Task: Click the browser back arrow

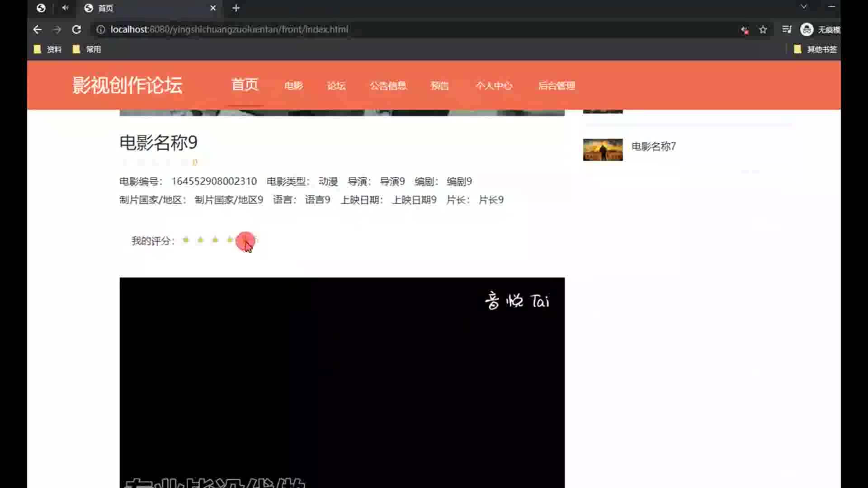Action: pyautogui.click(x=38, y=29)
